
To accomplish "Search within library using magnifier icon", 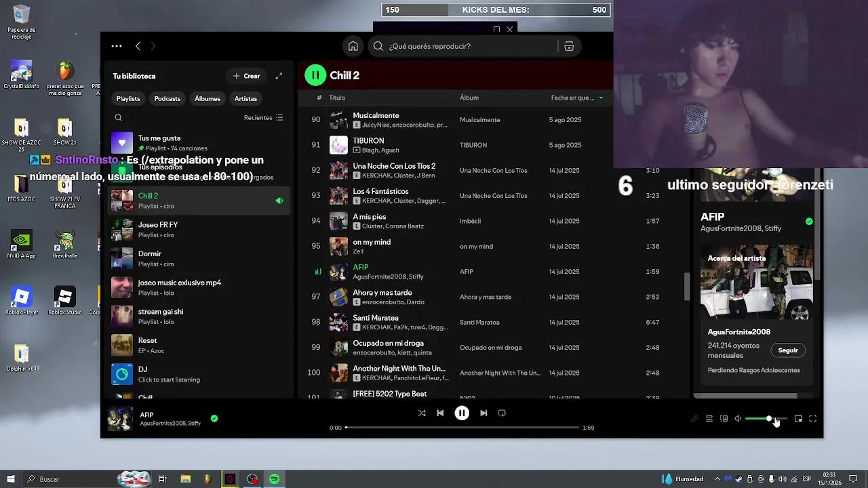I will (118, 118).
